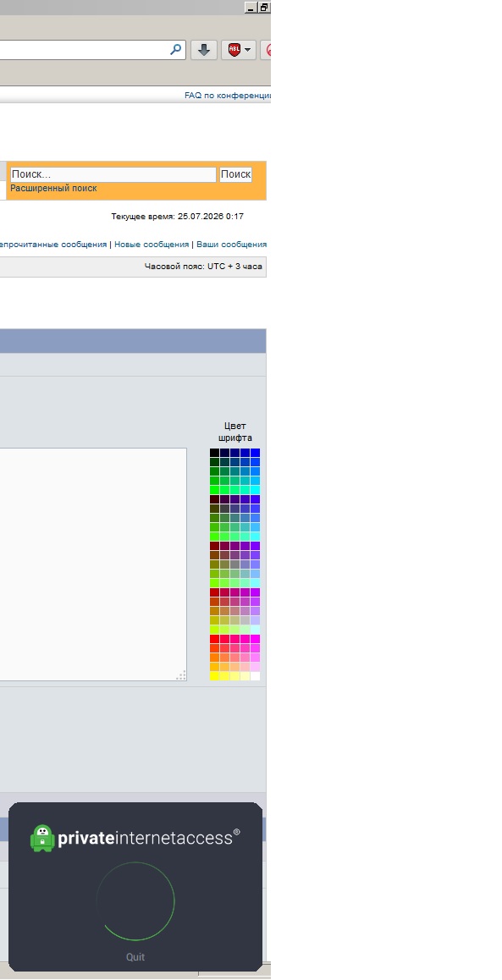
Task: Click the Adblock Plus ABP shield icon
Action: 234,50
